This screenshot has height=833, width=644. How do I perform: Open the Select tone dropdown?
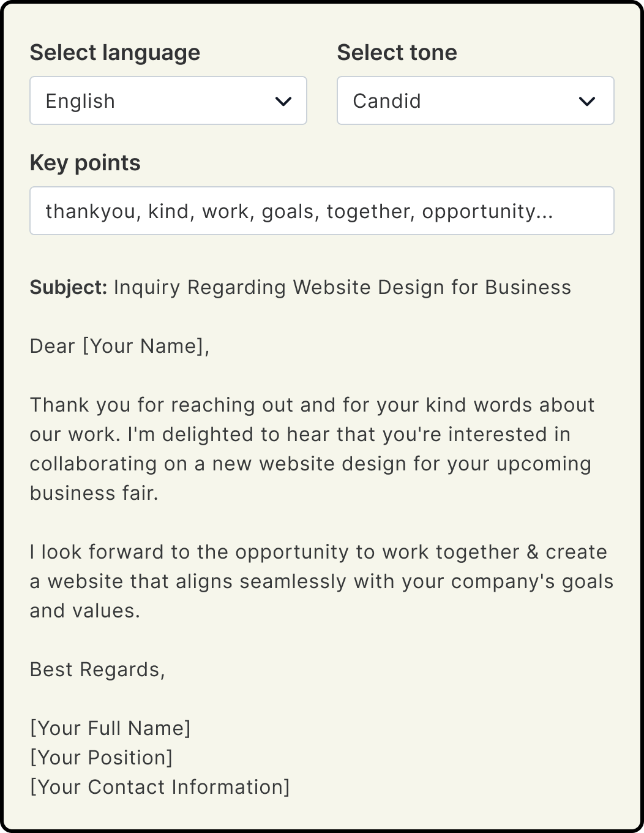475,100
